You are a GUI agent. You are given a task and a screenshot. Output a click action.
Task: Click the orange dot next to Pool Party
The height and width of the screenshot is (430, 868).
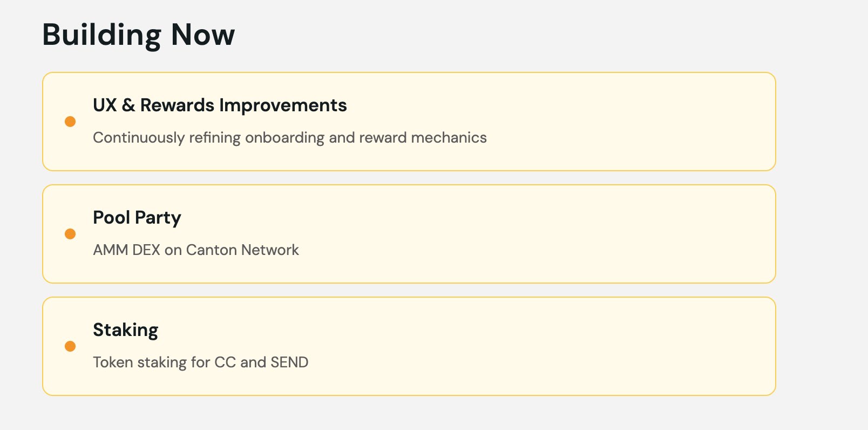click(x=70, y=234)
